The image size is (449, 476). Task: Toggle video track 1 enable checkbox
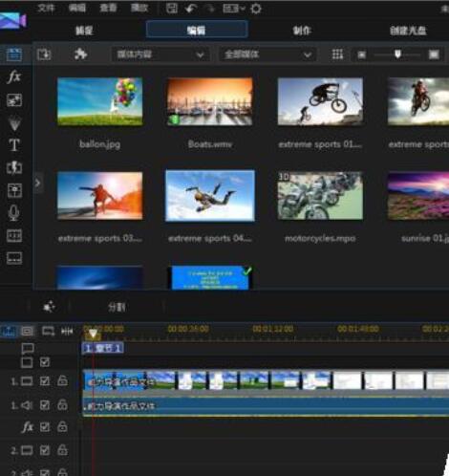[45, 381]
